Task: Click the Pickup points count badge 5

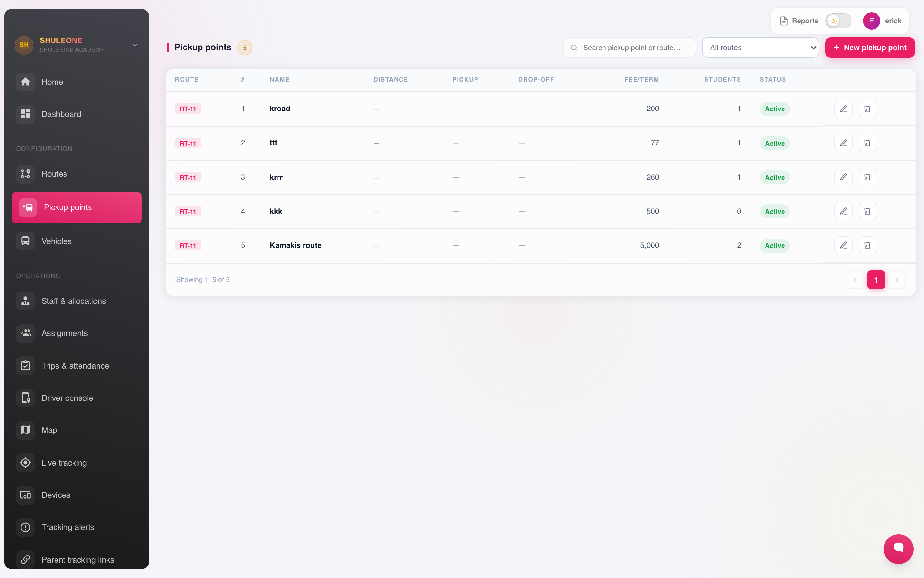Action: pyautogui.click(x=245, y=48)
